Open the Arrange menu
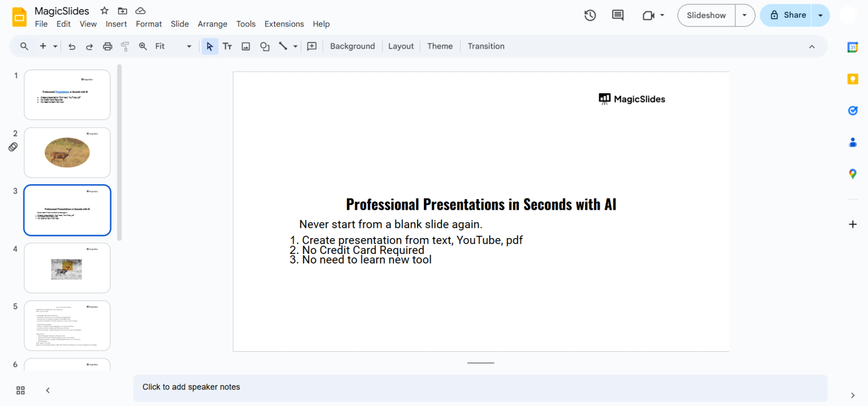868x406 pixels. coord(212,24)
